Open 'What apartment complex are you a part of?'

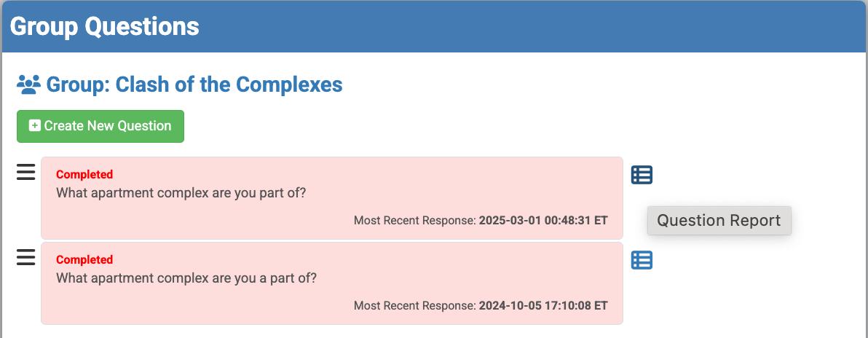[186, 278]
